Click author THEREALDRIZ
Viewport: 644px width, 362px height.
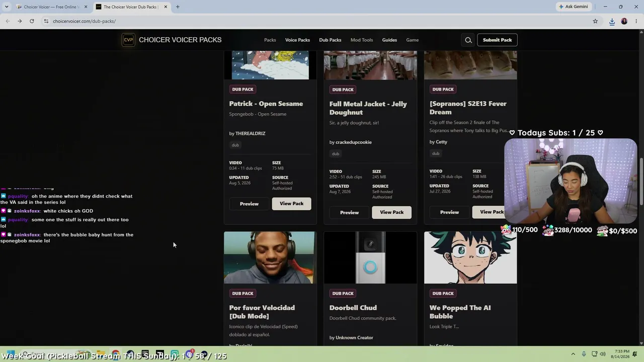point(251,133)
